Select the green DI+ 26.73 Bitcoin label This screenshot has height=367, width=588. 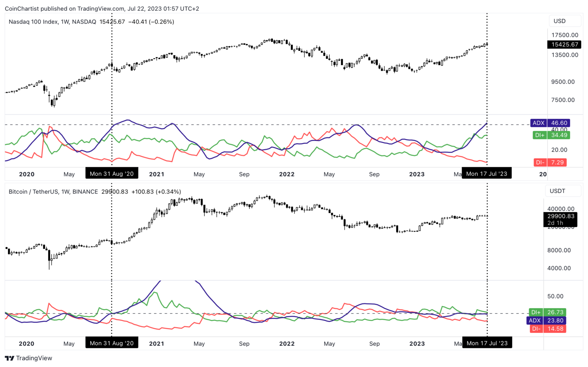coord(547,312)
